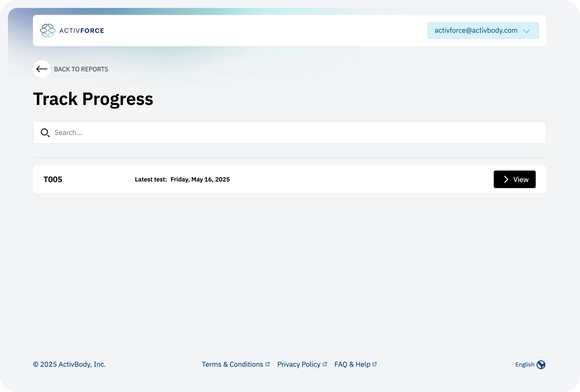Click the back arrow circle icon
The height and width of the screenshot is (392, 580).
click(42, 69)
